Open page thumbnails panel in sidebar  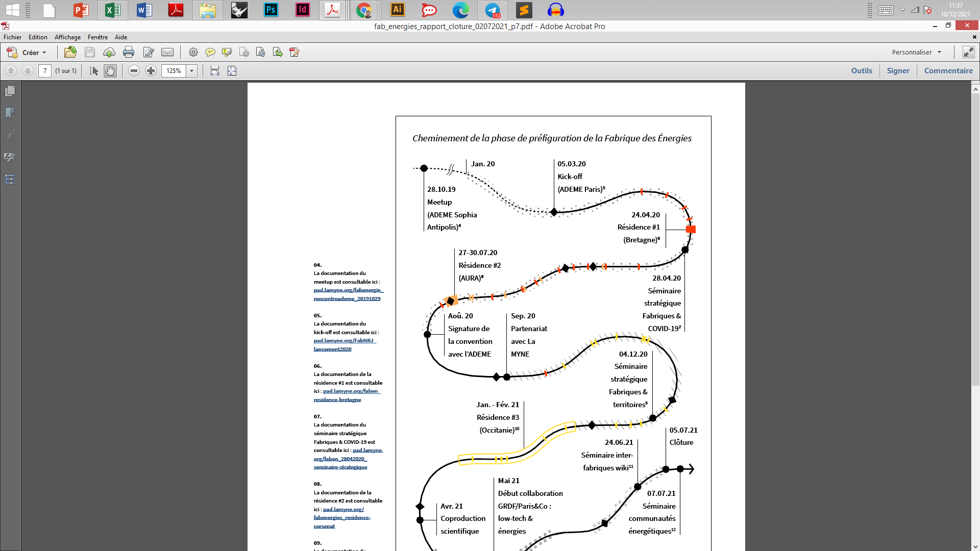tap(10, 91)
